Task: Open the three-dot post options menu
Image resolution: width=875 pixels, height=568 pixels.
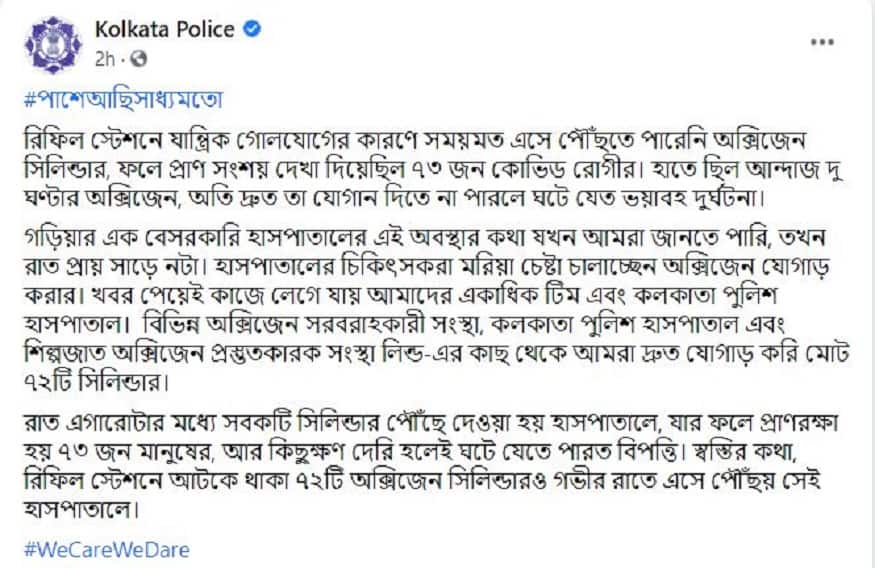Action: tap(821, 43)
